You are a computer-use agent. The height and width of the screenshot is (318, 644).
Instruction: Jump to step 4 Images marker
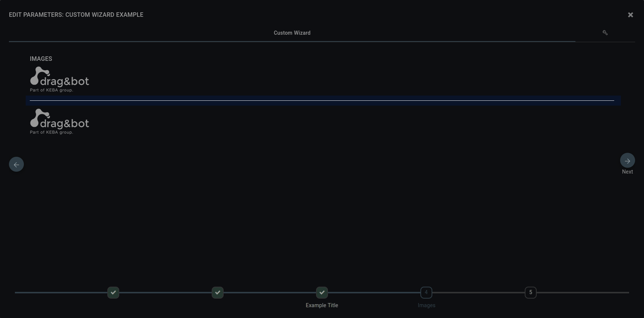click(x=426, y=293)
